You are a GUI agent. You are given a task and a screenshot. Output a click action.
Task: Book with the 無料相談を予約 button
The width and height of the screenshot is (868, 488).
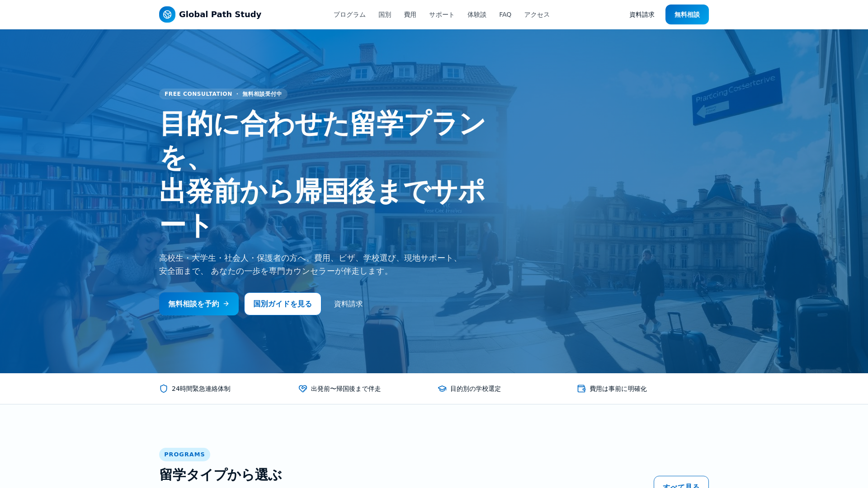pyautogui.click(x=199, y=304)
